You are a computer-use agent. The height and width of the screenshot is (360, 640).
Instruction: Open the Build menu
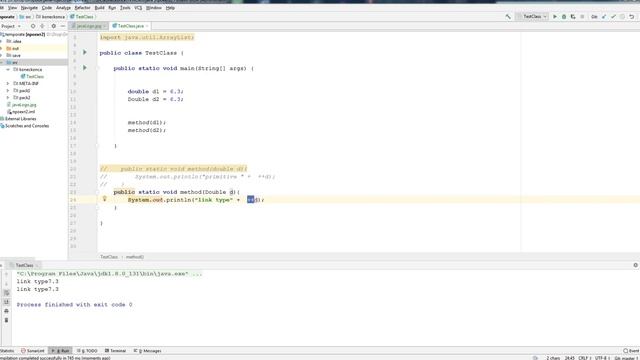(100, 8)
